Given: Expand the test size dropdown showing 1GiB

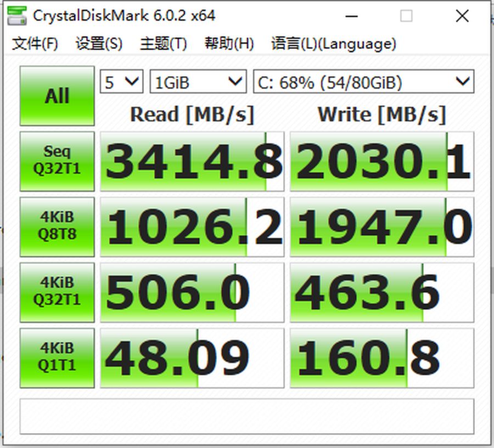Looking at the screenshot, I should (x=198, y=82).
